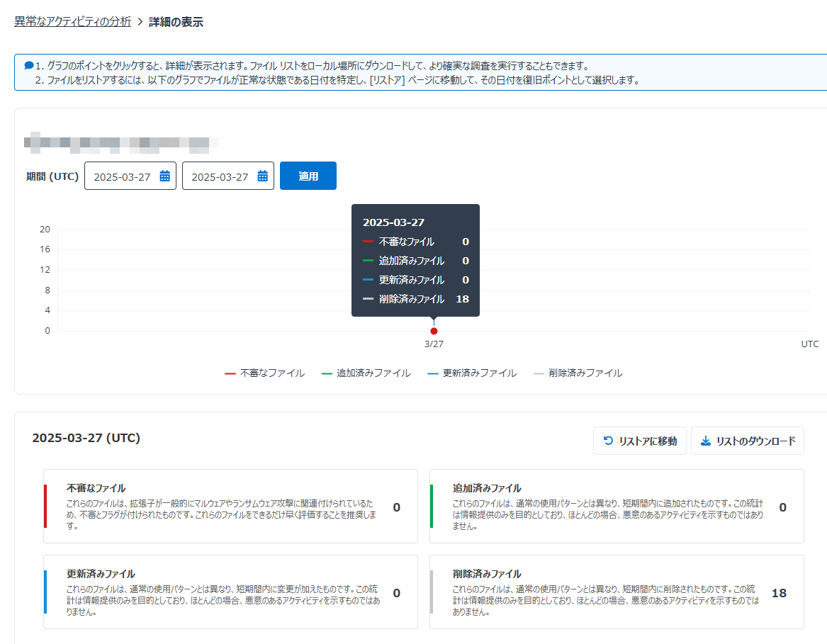Open the 追加済みファイル summary card
Screen dimensions: 827x644
[x=617, y=507]
